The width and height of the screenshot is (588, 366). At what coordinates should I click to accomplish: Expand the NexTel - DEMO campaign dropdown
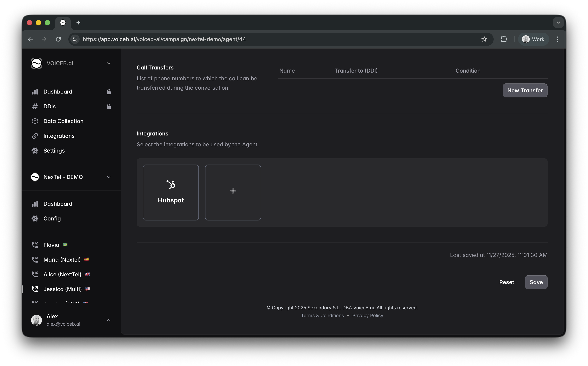click(109, 177)
